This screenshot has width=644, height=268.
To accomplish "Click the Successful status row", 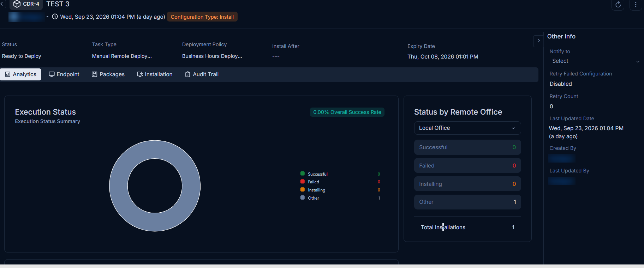I will (467, 147).
